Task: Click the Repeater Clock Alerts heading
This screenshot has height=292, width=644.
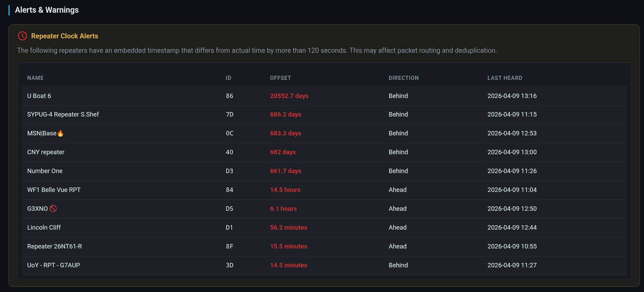Action: pyautogui.click(x=64, y=36)
